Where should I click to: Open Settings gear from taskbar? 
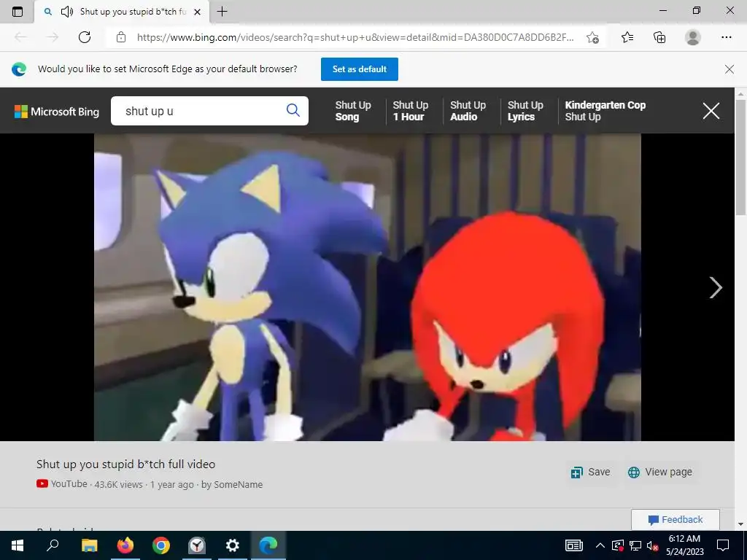click(x=233, y=545)
